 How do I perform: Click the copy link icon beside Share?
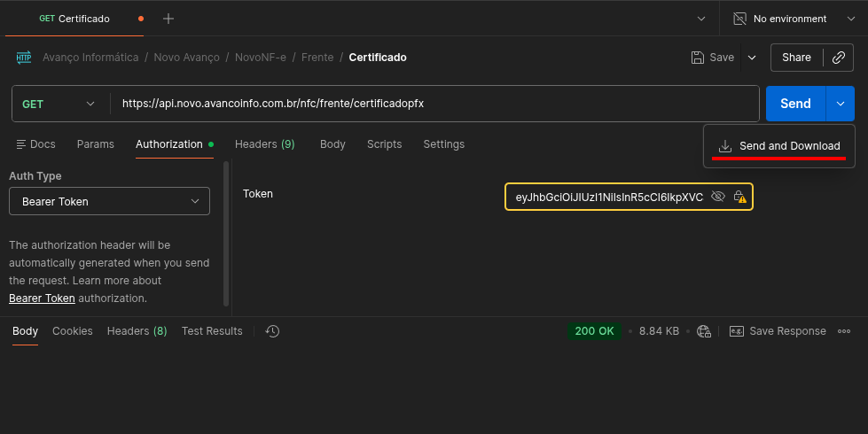(838, 58)
